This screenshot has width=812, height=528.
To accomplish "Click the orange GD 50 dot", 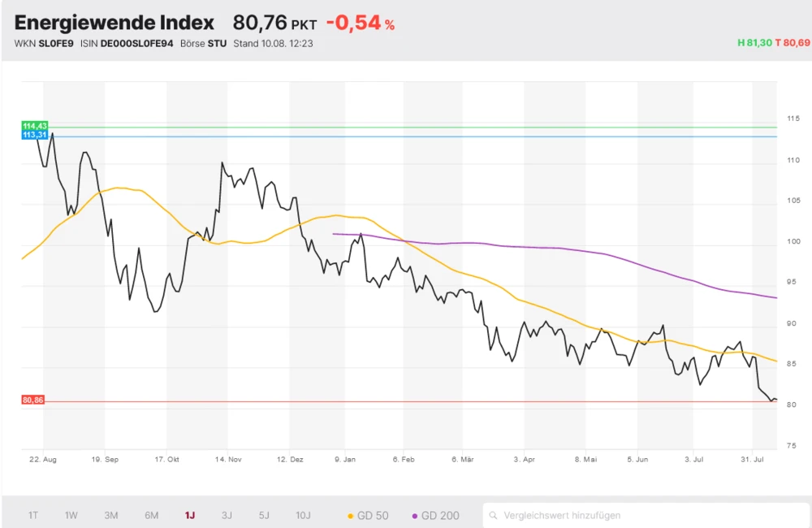I will pyautogui.click(x=350, y=516).
